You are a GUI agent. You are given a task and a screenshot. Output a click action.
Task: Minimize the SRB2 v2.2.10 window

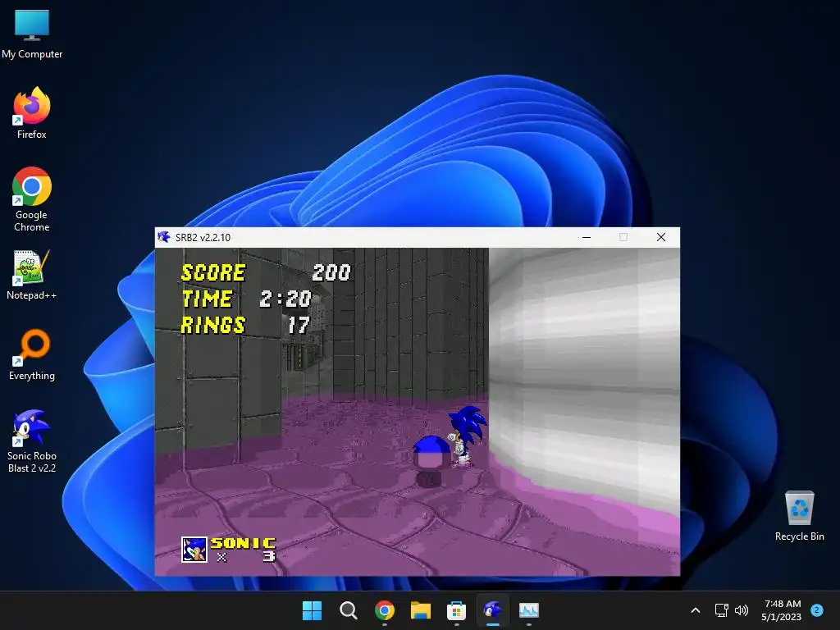click(x=587, y=237)
